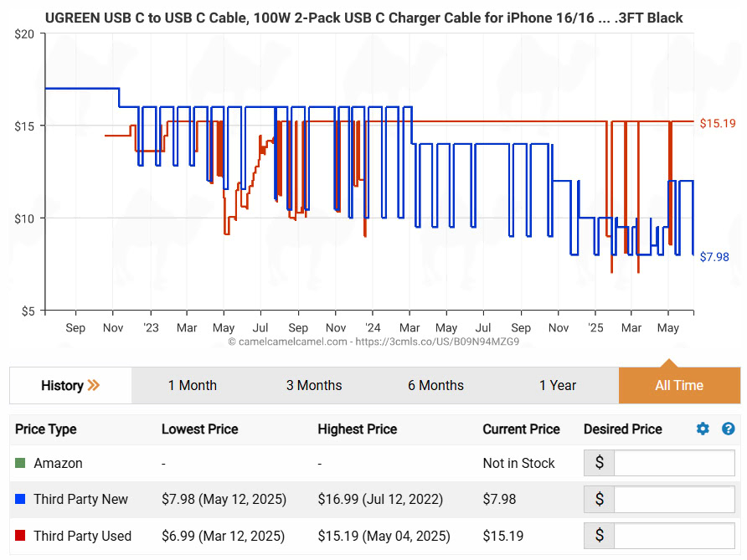Focus Third Party New desired price field
The image size is (747, 560).
(673, 500)
